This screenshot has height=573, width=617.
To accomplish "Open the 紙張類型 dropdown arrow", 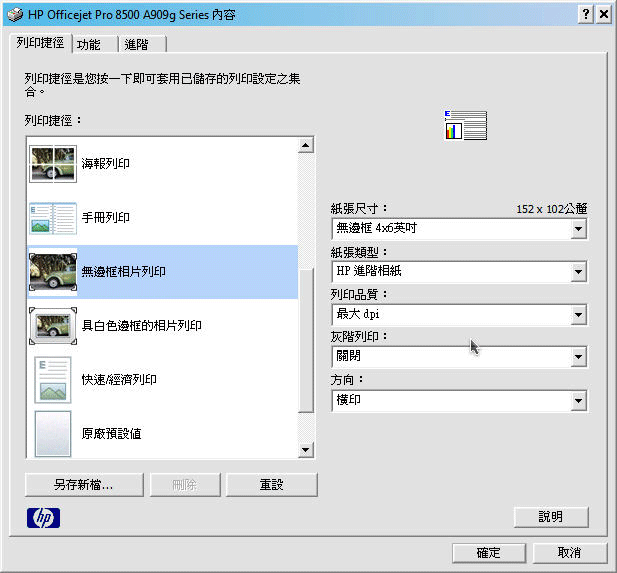I will 578,272.
